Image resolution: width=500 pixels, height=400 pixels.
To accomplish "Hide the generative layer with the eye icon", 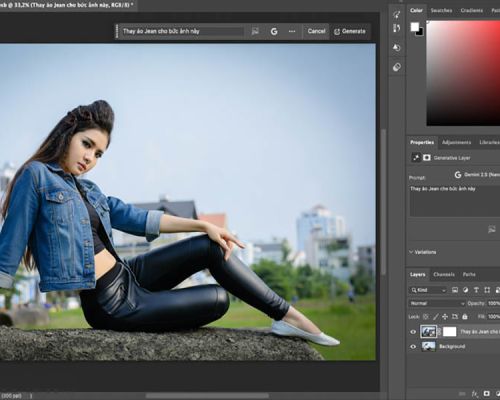I will pos(413,332).
